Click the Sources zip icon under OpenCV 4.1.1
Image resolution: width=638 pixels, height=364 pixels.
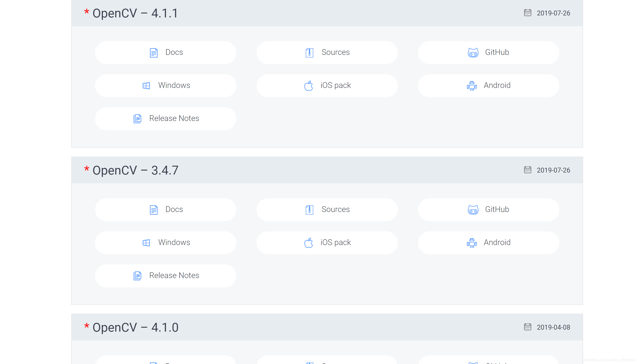coord(309,53)
